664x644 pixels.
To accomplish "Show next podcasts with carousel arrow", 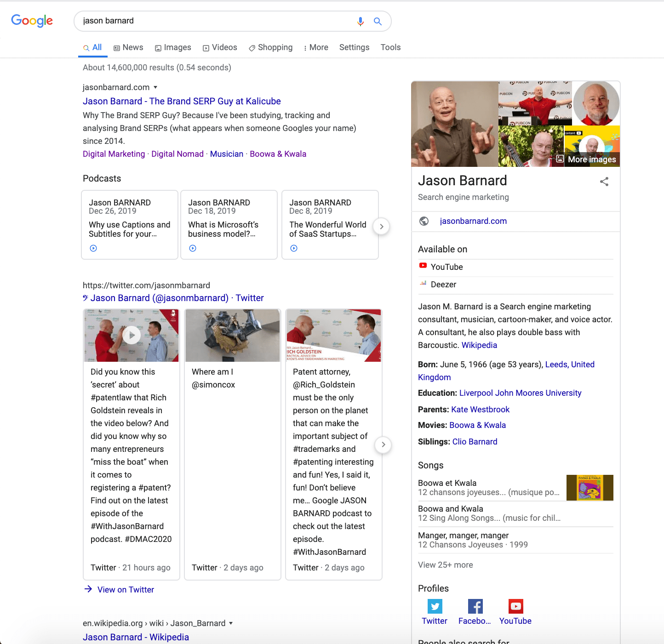I will (x=381, y=226).
